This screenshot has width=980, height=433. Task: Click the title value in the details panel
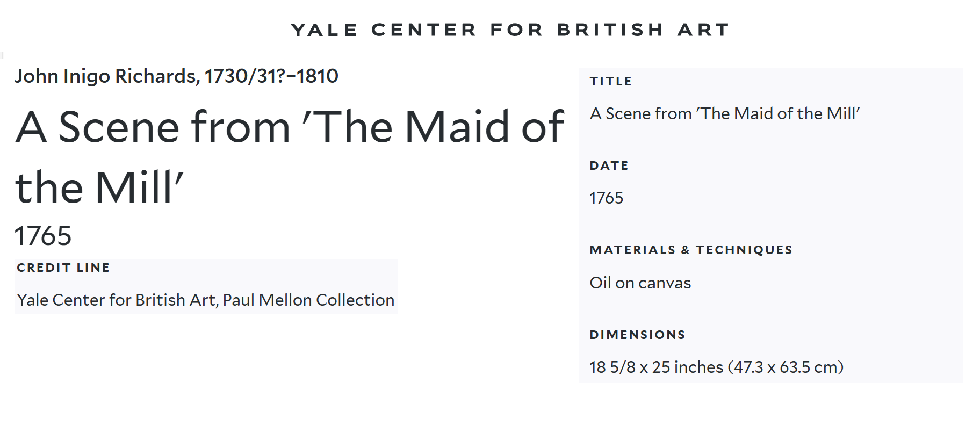pos(724,114)
